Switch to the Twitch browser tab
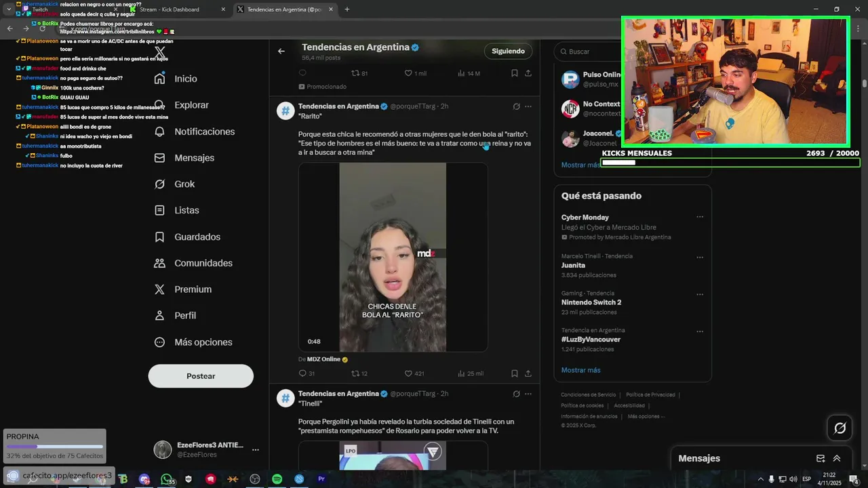868x488 pixels. [69, 9]
